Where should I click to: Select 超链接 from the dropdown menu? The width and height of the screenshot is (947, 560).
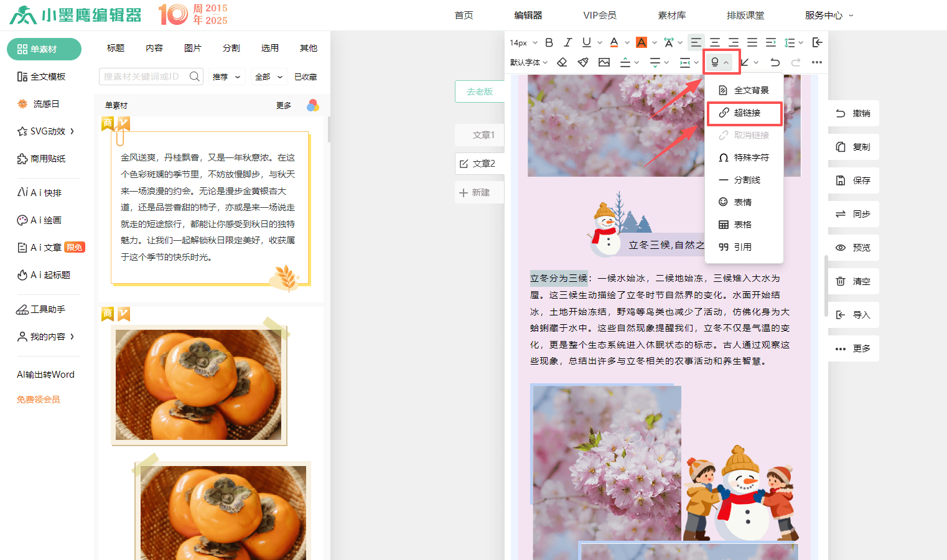(x=745, y=113)
